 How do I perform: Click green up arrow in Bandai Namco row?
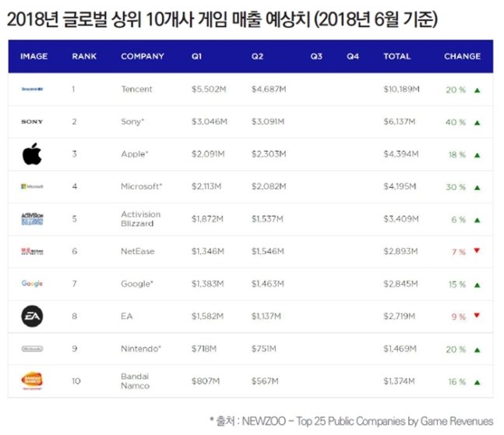(478, 383)
